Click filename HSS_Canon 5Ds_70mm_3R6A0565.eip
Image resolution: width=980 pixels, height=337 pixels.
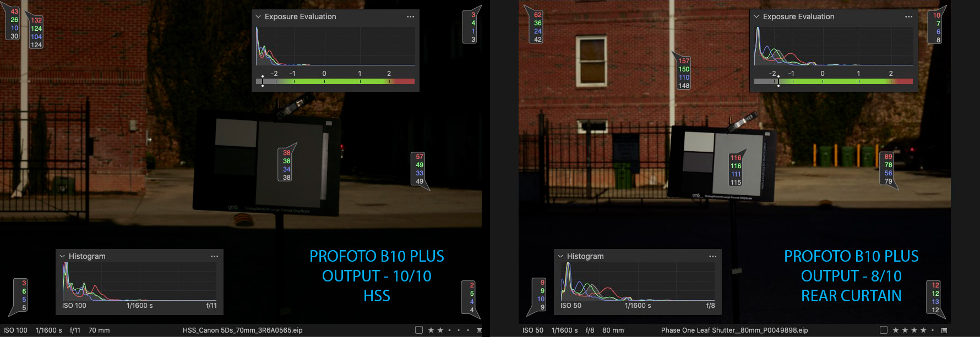coord(243,330)
